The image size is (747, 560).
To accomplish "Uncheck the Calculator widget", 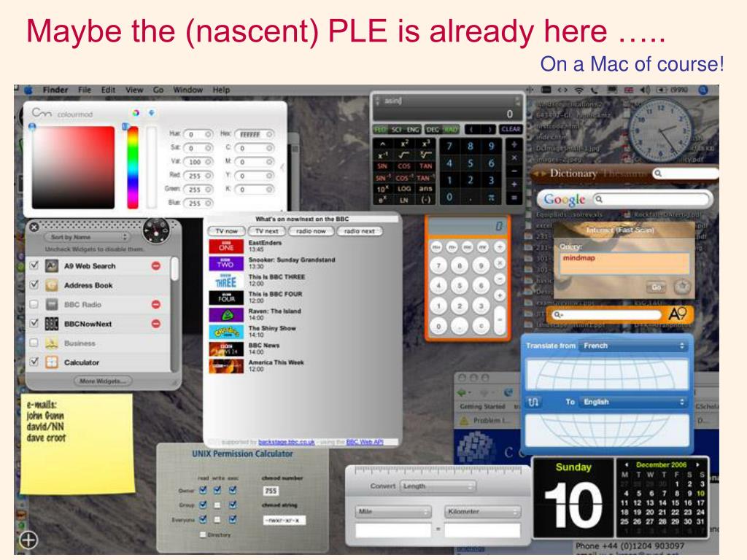I will coord(34,362).
